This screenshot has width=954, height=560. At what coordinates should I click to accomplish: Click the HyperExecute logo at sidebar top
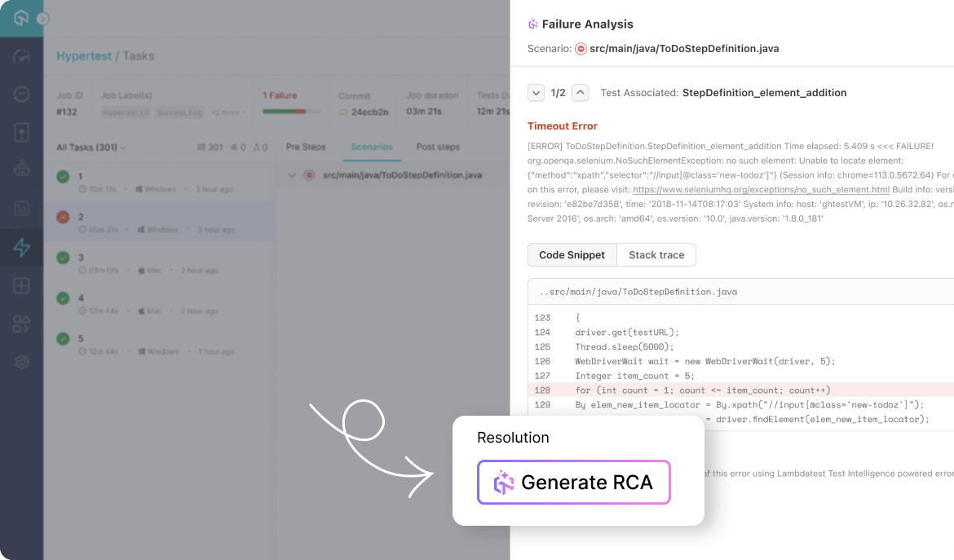click(x=22, y=18)
